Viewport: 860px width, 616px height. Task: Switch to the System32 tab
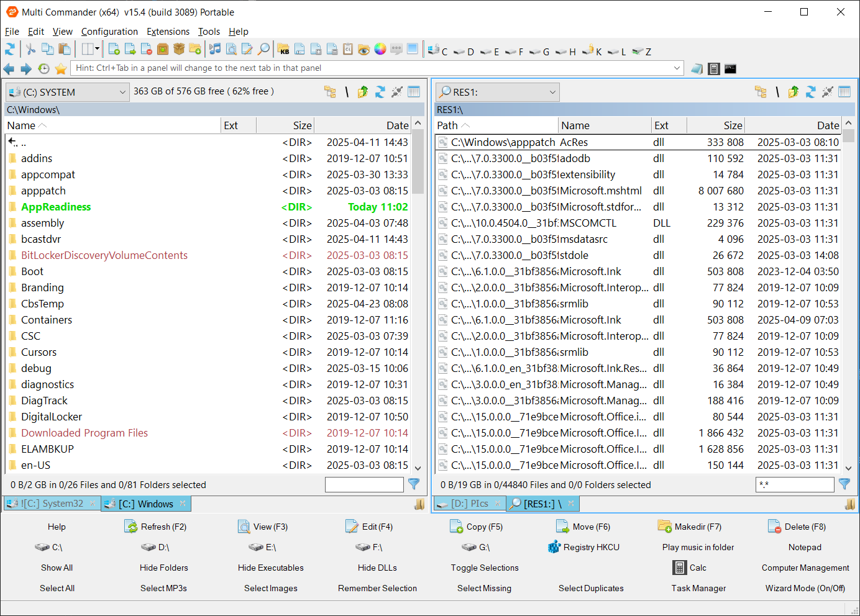(x=52, y=504)
